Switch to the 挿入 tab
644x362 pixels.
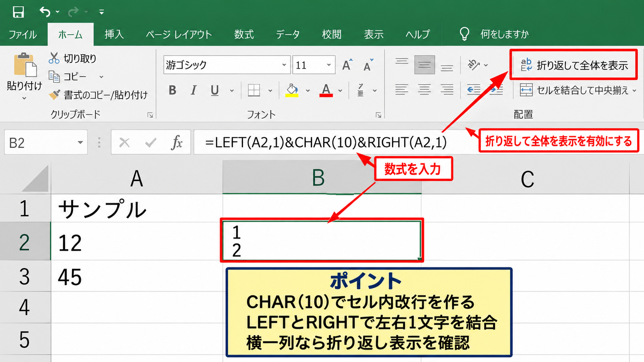114,34
